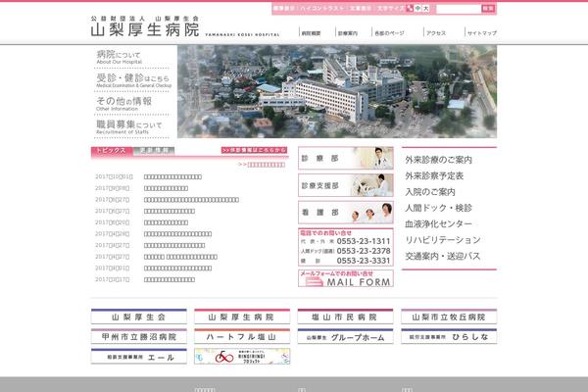Click the 山梨厚生病院 footer banner
Image resolution: width=588 pixels, height=392 pixels.
click(242, 317)
